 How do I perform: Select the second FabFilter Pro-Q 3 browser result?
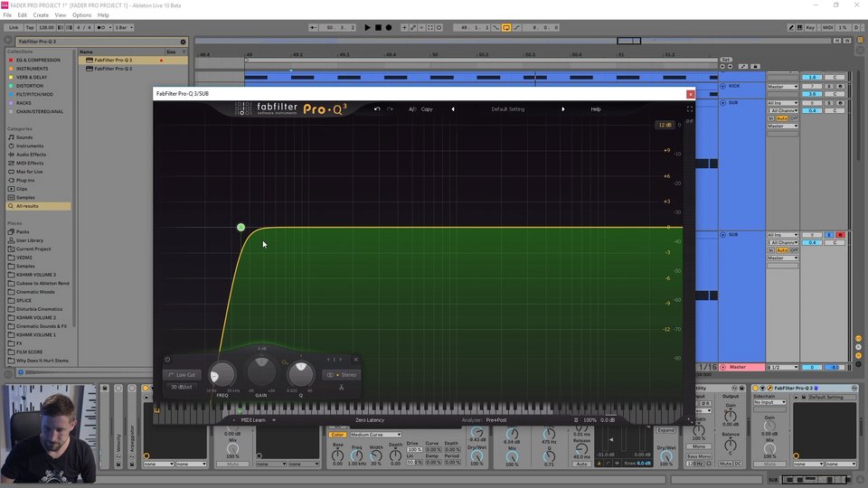point(113,69)
